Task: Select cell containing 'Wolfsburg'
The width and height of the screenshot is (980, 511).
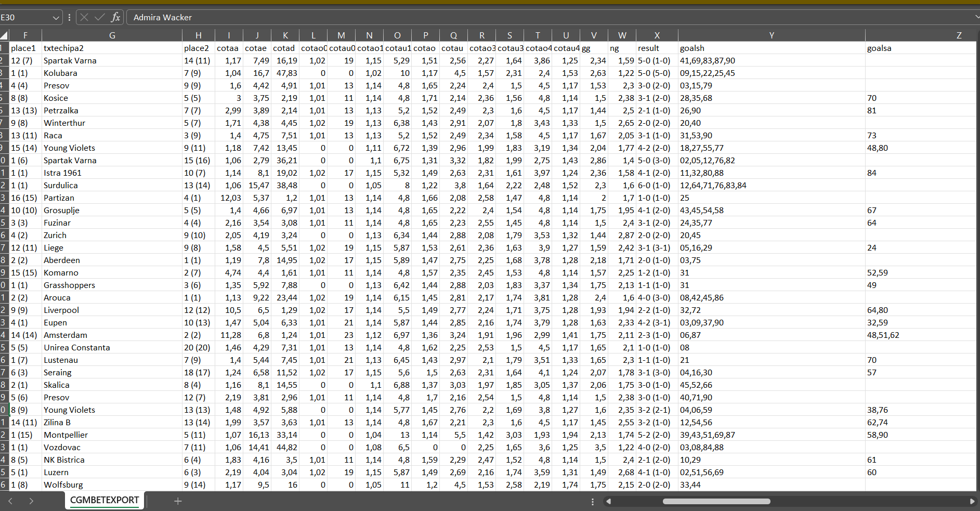Action: (112, 484)
